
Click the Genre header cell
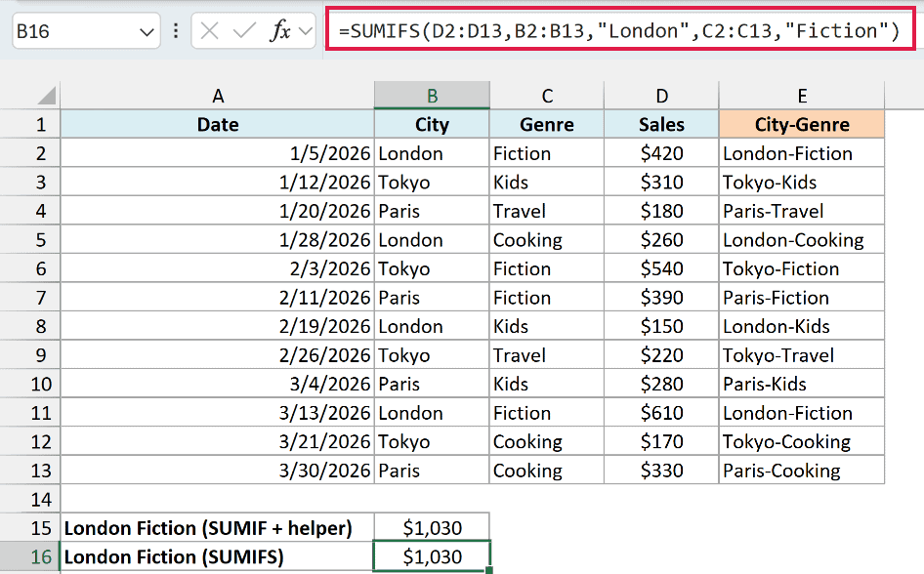click(547, 124)
